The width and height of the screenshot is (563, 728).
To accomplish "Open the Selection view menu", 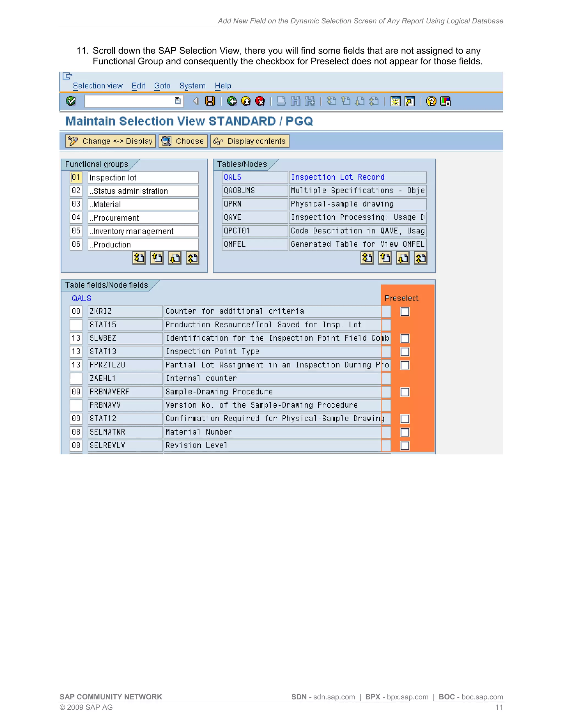I will [98, 86].
